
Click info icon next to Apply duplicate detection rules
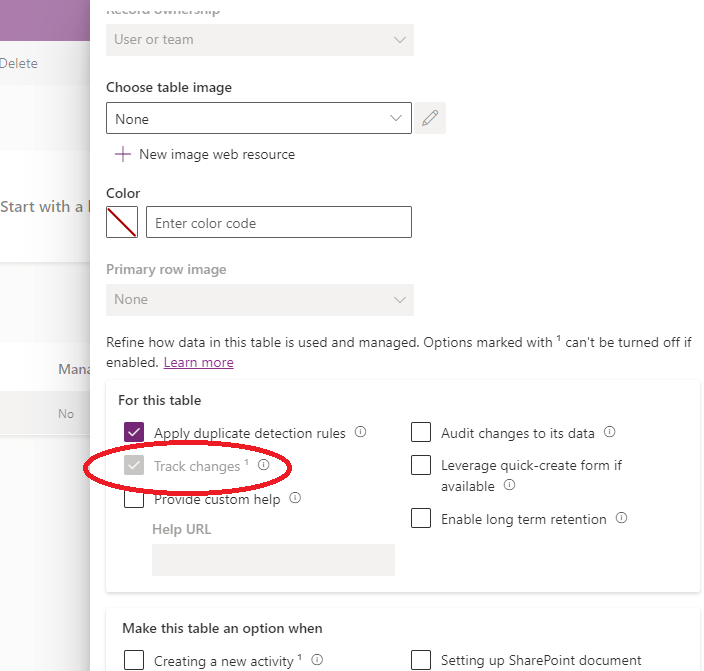(x=361, y=433)
